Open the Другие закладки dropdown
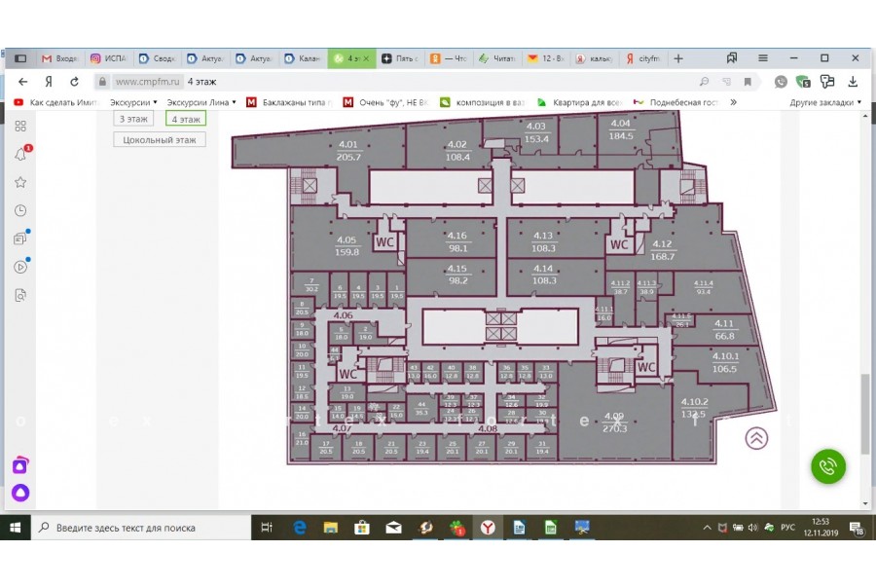 [824, 102]
